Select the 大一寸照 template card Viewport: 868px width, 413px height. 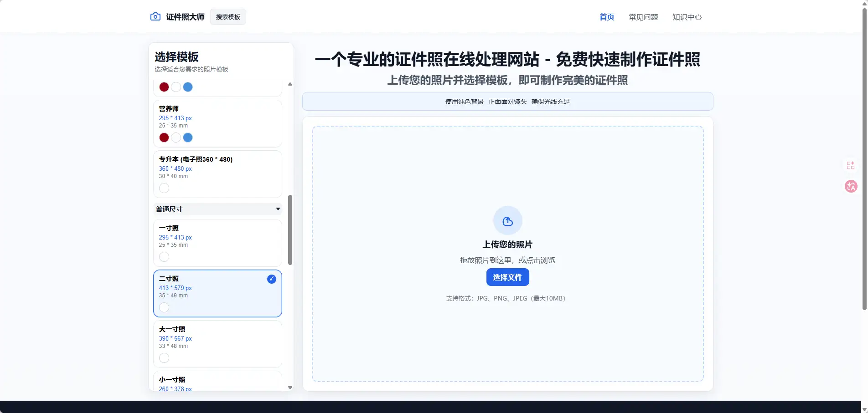pyautogui.click(x=217, y=344)
